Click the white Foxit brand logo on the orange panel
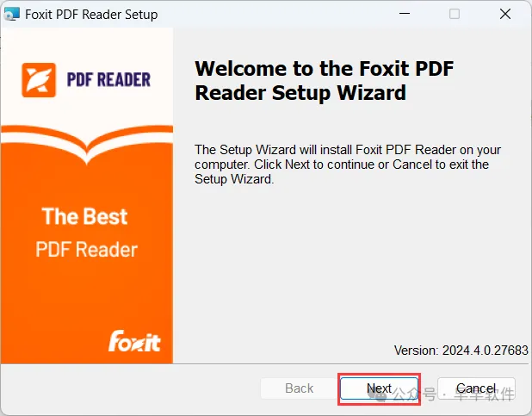 click(134, 341)
